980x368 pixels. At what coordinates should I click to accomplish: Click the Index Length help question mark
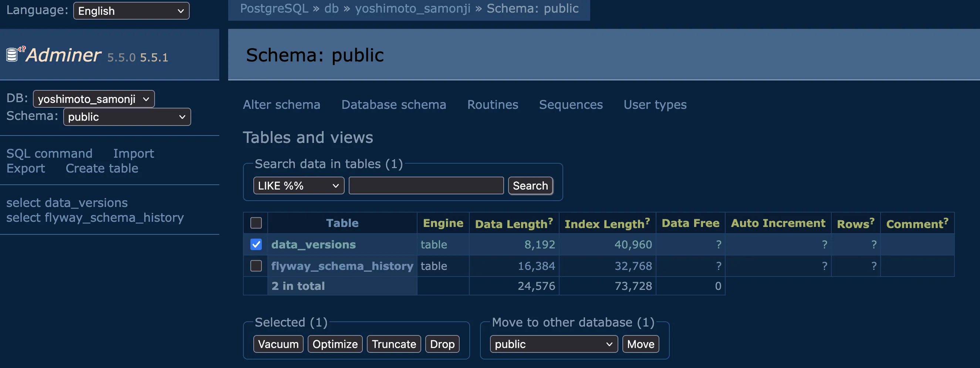(x=647, y=221)
